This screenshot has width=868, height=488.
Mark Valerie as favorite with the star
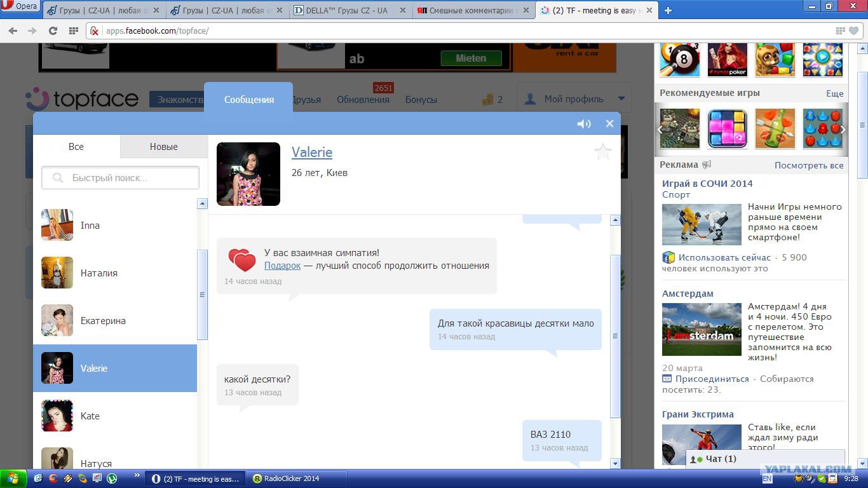(x=602, y=152)
